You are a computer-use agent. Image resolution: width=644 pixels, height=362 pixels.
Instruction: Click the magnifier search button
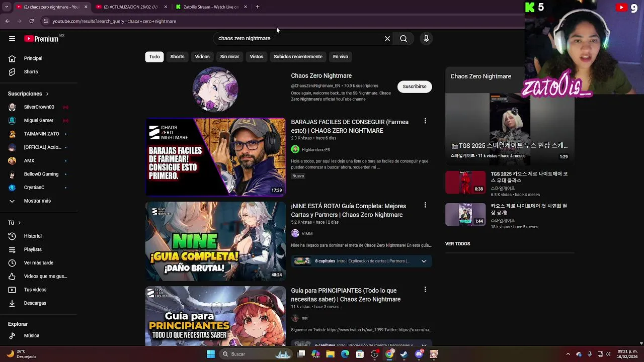click(404, 38)
